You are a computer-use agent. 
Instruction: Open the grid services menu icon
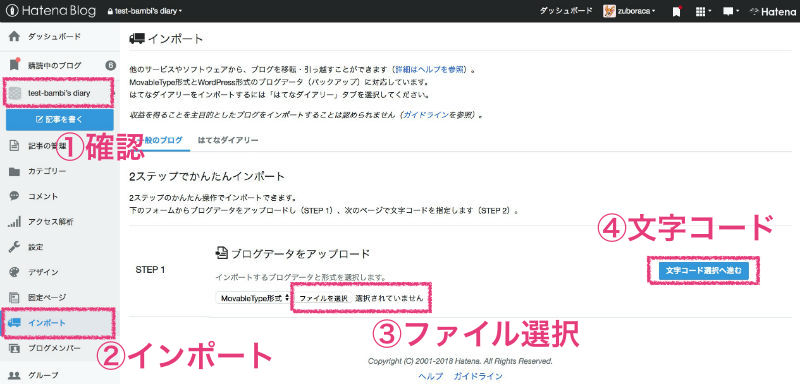point(703,11)
